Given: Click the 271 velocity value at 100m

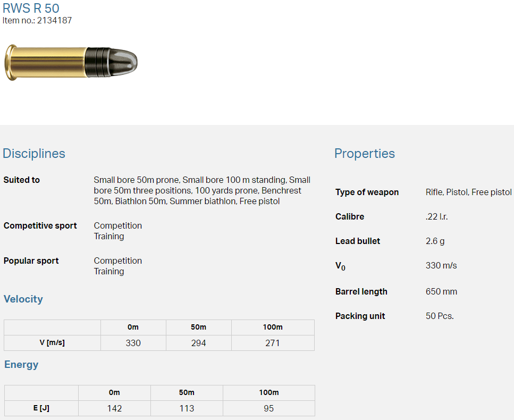Looking at the screenshot, I should point(272,343).
